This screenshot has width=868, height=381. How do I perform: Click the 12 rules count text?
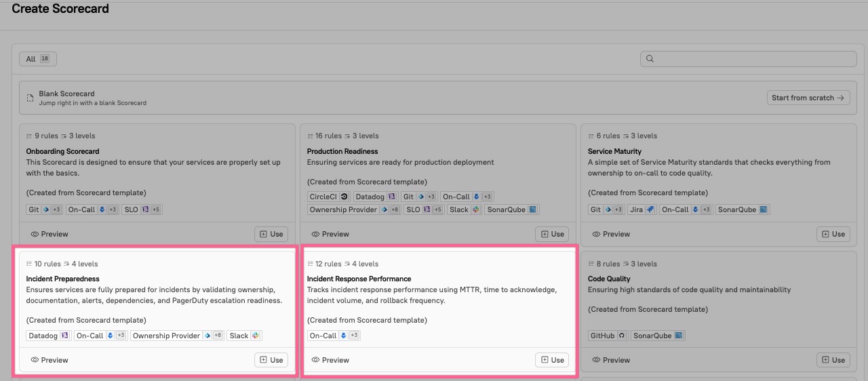tap(328, 264)
